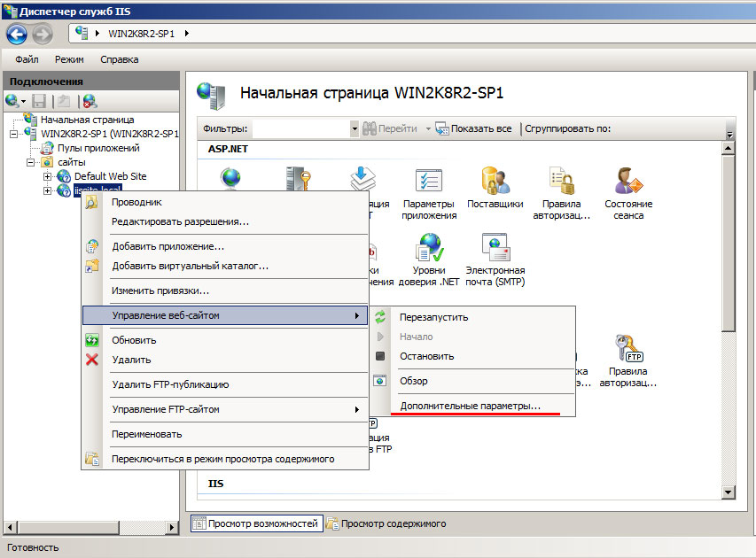Open the Перейти dropdown arrow
Image resolution: width=756 pixels, height=558 pixels.
click(x=428, y=128)
